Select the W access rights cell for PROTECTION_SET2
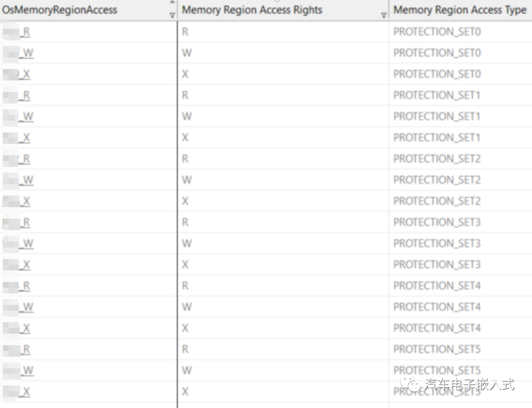 coord(186,180)
